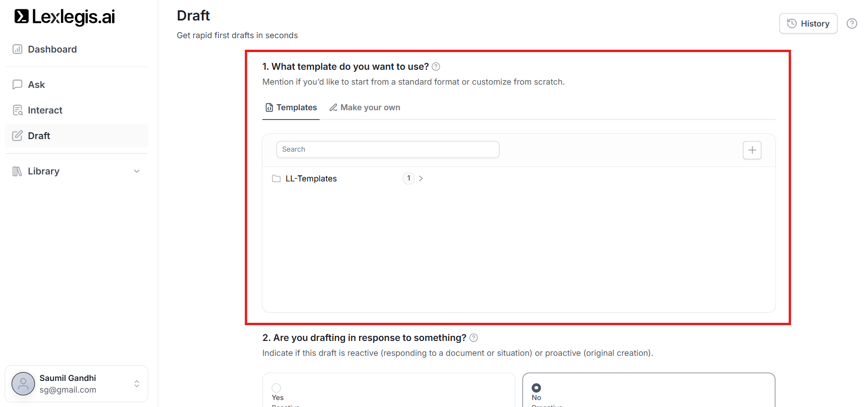Click help icon beside template question
Viewport: 868px width, 407px height.
[x=436, y=67]
